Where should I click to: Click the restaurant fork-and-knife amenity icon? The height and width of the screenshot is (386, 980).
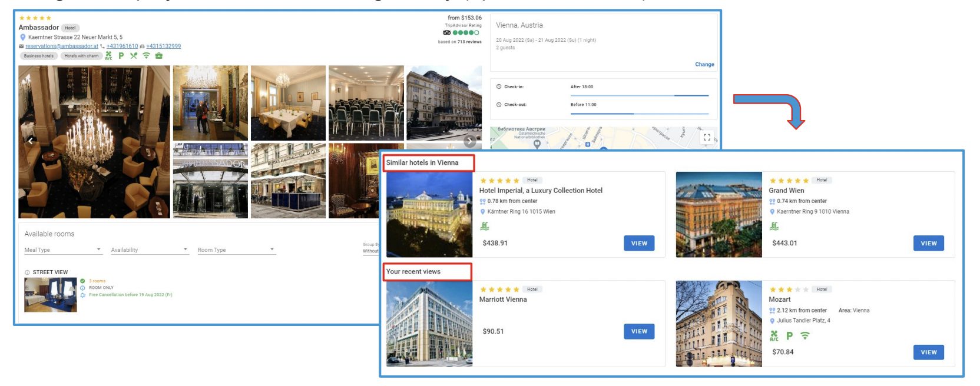point(134,56)
